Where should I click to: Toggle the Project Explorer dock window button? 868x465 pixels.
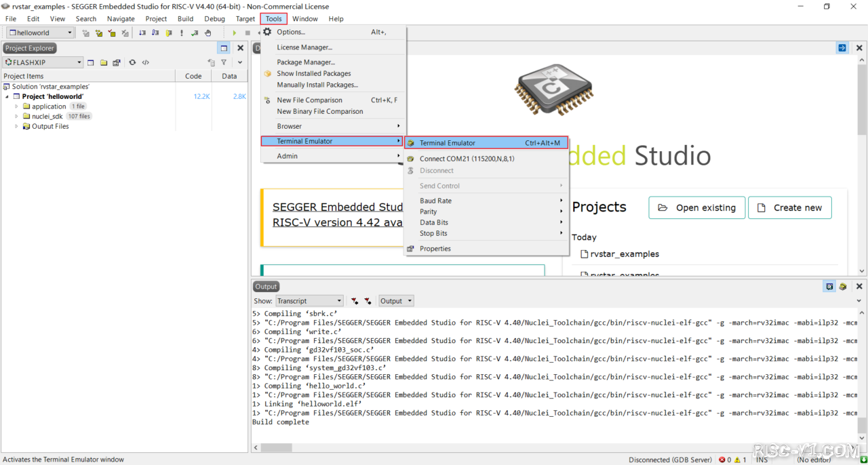(224, 48)
